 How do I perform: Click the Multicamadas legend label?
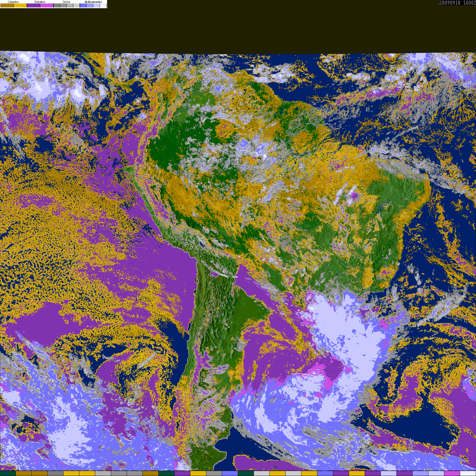click(x=93, y=2)
